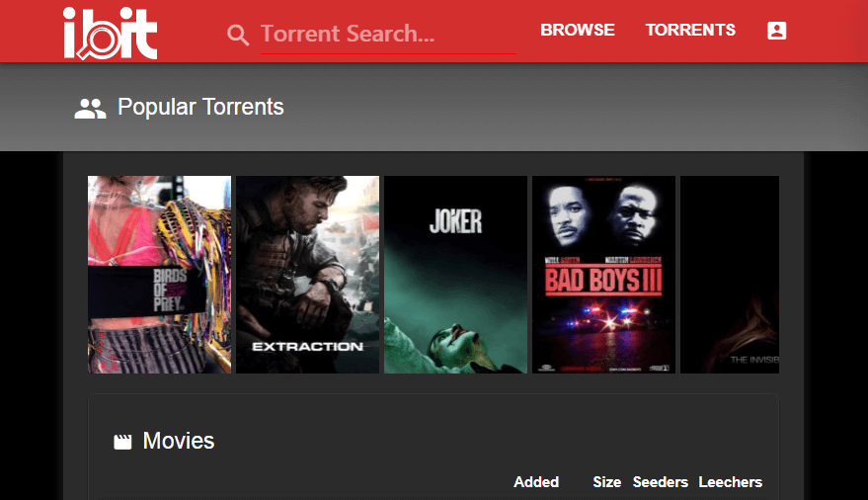This screenshot has width=868, height=500.
Task: Sort by the Size column header
Action: pyautogui.click(x=606, y=482)
